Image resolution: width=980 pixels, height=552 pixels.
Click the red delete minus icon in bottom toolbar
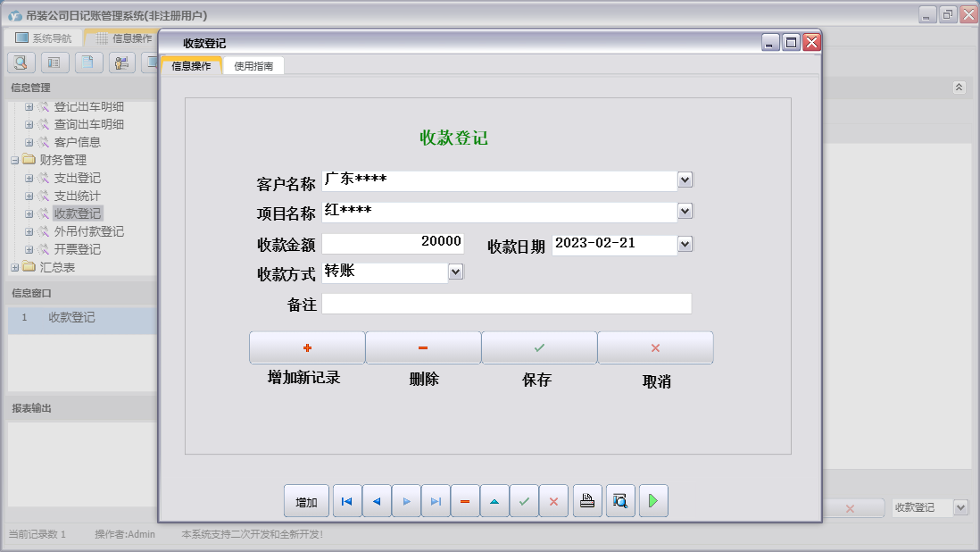click(465, 501)
